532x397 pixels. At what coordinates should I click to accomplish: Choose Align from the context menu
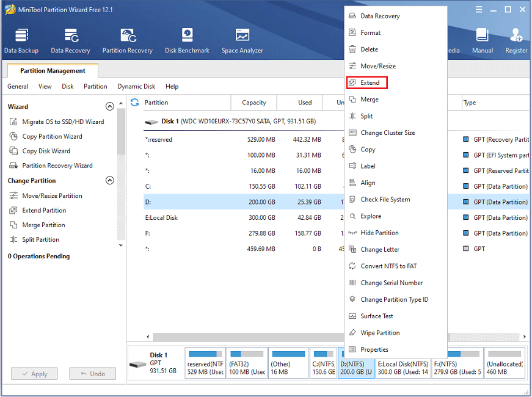(396, 183)
